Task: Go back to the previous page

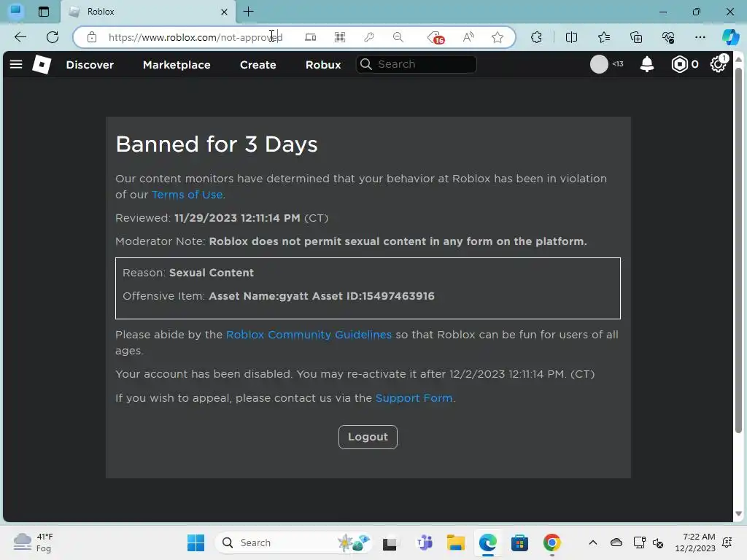Action: point(20,37)
